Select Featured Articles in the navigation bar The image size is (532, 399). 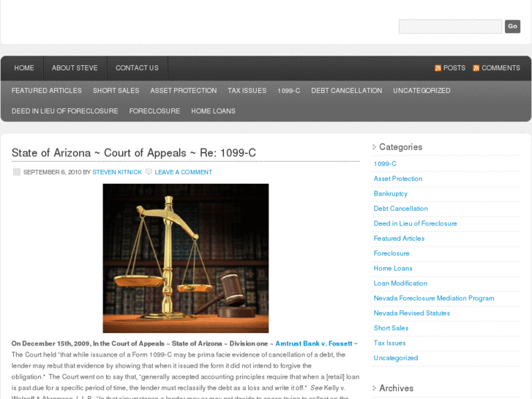tap(47, 91)
